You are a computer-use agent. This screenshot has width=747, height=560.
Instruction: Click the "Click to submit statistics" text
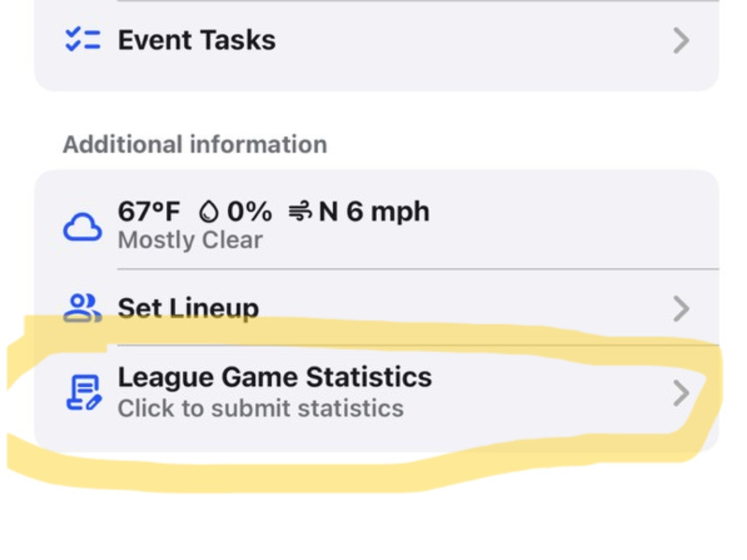pos(260,408)
